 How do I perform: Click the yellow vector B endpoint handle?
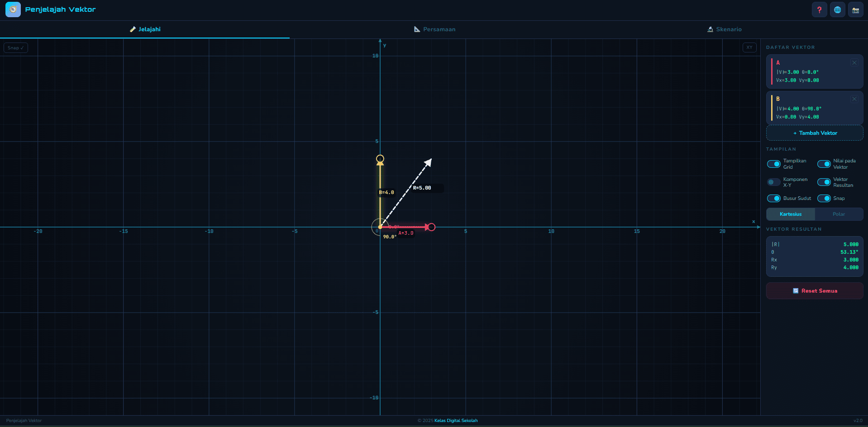point(380,159)
